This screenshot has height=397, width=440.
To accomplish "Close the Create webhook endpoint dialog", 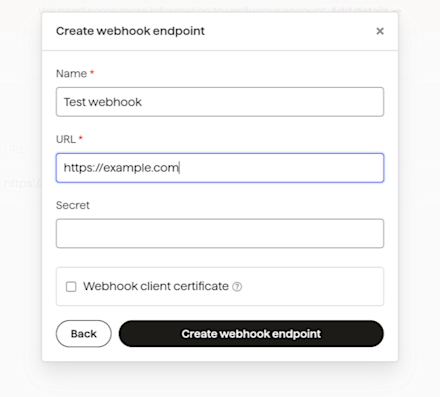I will (x=380, y=31).
